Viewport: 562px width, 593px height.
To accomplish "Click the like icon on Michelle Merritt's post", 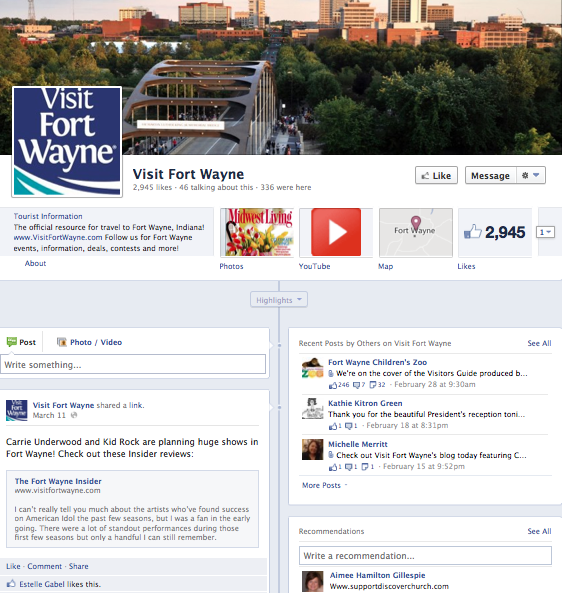I will 333,467.
